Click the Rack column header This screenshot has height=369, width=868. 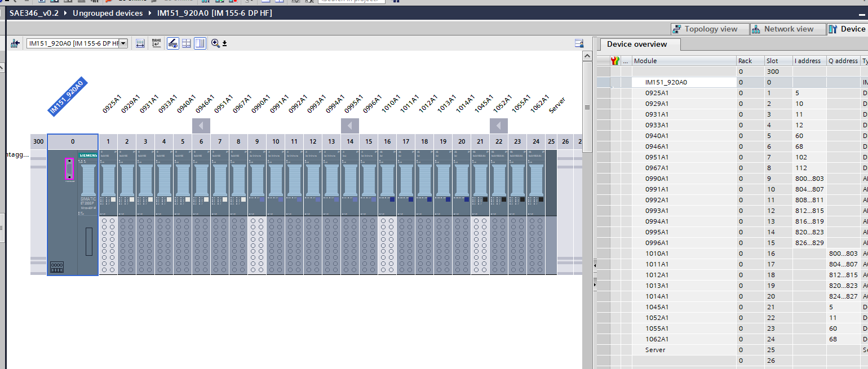point(751,61)
